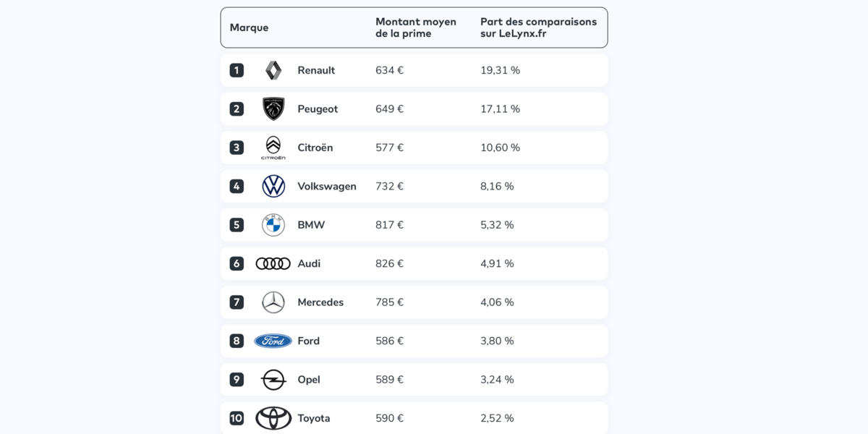The height and width of the screenshot is (434, 868).
Task: Click the Part des comparaisons header
Action: pos(539,27)
